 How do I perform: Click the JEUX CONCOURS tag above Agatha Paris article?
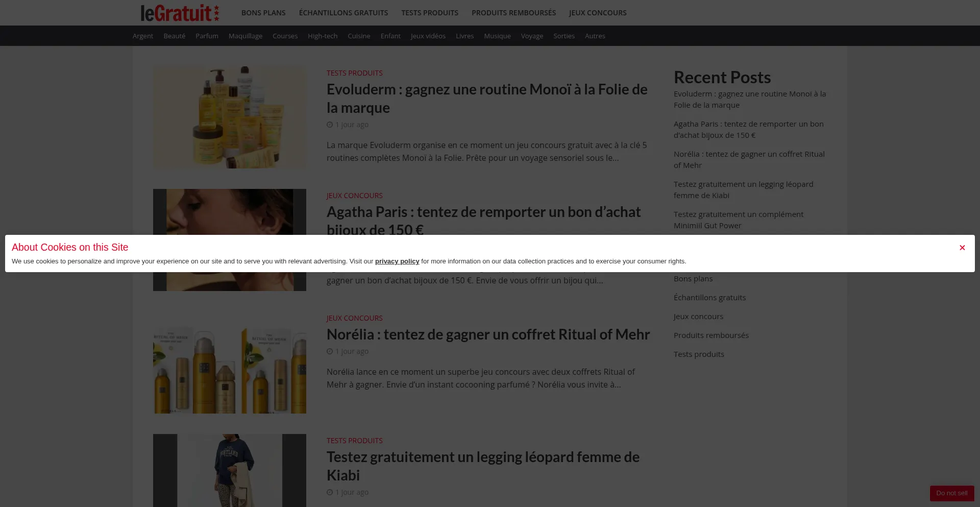[355, 196]
